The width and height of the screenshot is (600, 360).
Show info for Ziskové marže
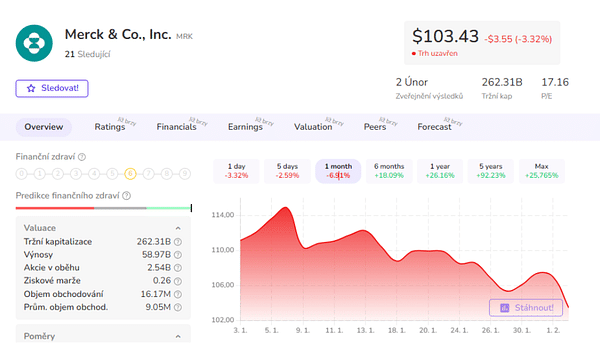pyautogui.click(x=178, y=281)
